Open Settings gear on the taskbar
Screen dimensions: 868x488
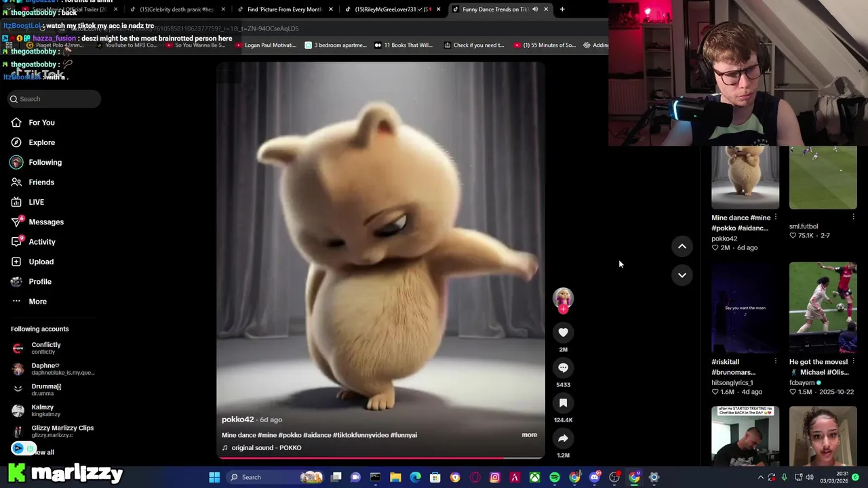(x=654, y=477)
